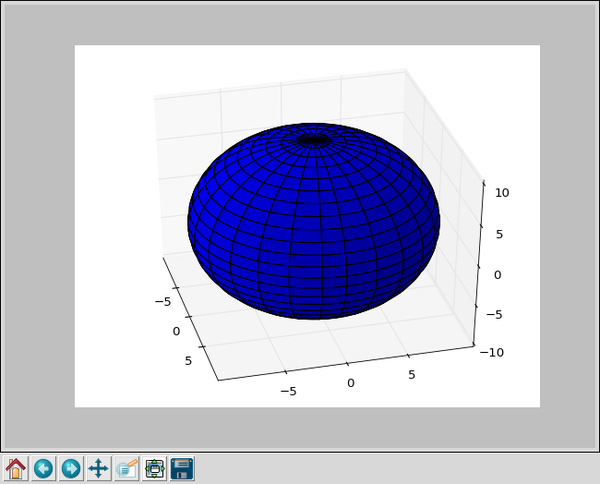Screen dimensions: 600x484
Task: Click tick label 10 on the vertical axis
Action: [x=502, y=193]
